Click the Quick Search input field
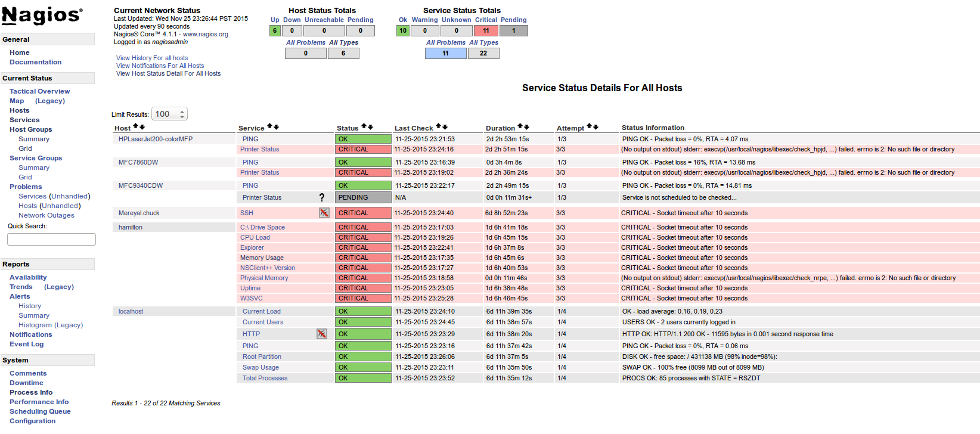 (51, 239)
